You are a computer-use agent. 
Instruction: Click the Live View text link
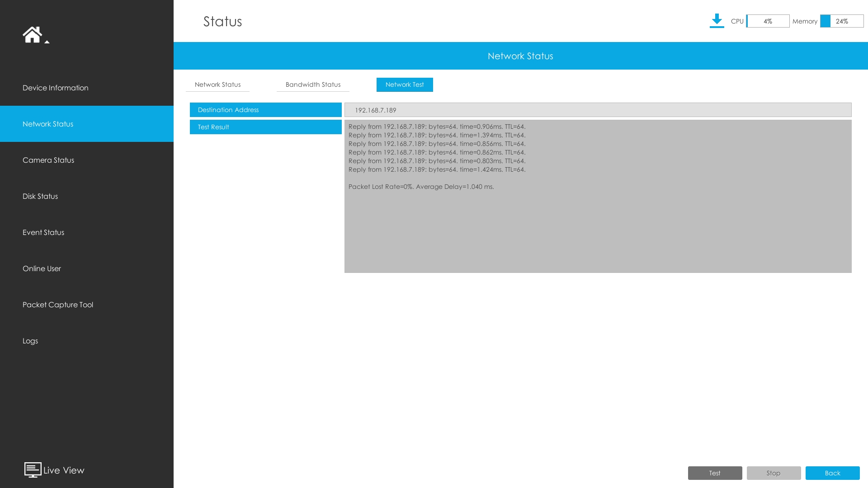coord(64,470)
